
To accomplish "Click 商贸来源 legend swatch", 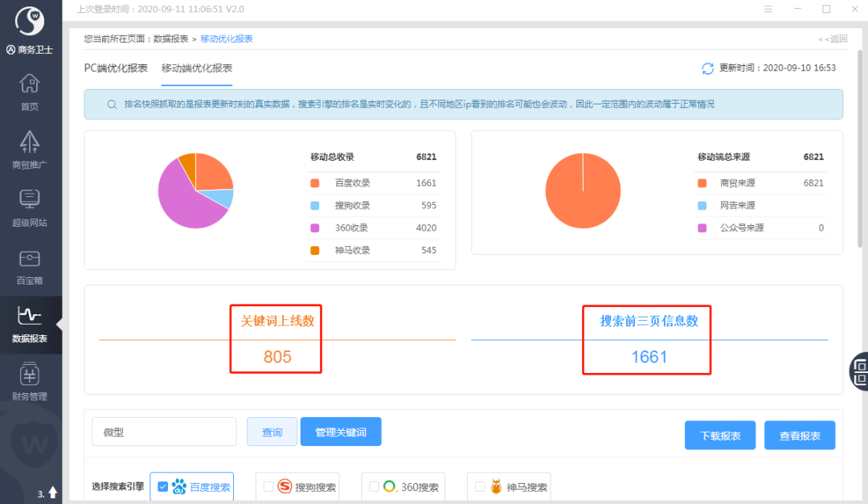I will (702, 183).
